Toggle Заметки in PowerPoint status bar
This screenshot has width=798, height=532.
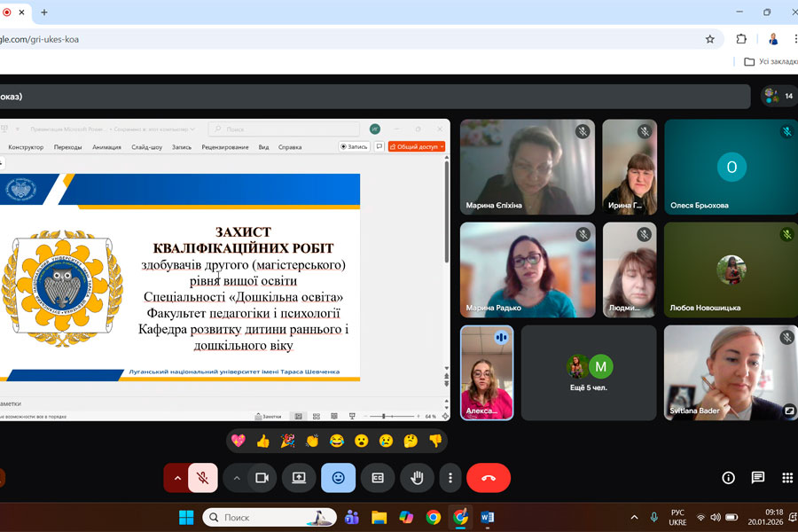tap(268, 417)
